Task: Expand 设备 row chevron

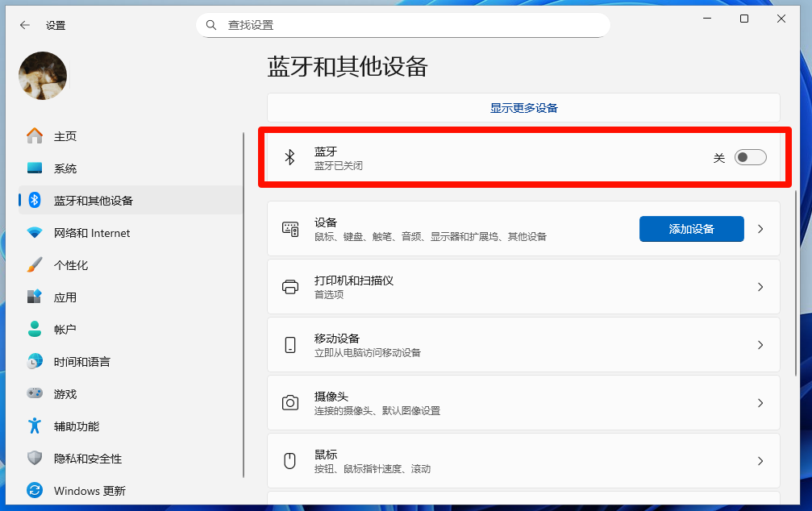Action: 760,229
